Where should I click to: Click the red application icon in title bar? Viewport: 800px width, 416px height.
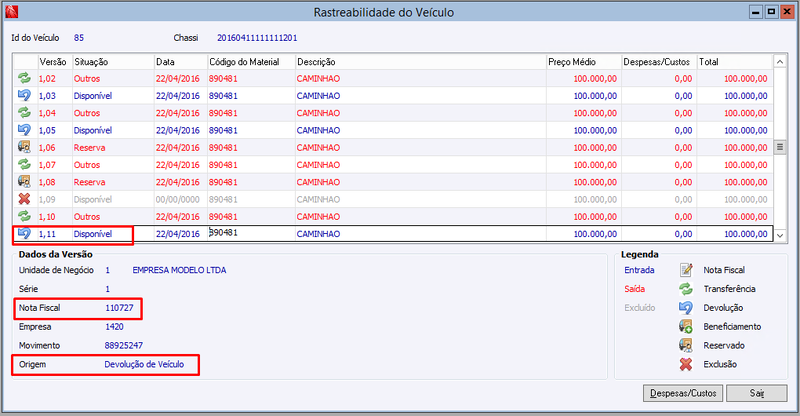11,12
